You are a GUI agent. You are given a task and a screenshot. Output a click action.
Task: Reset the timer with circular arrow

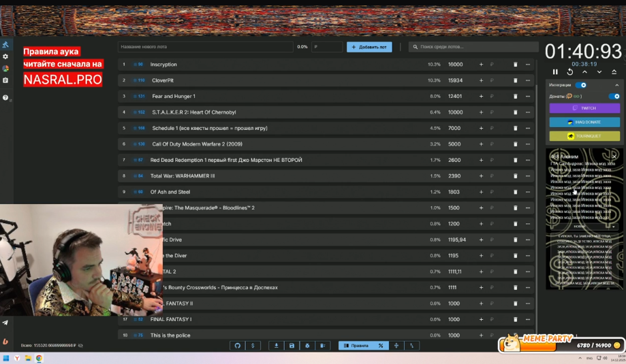point(569,71)
